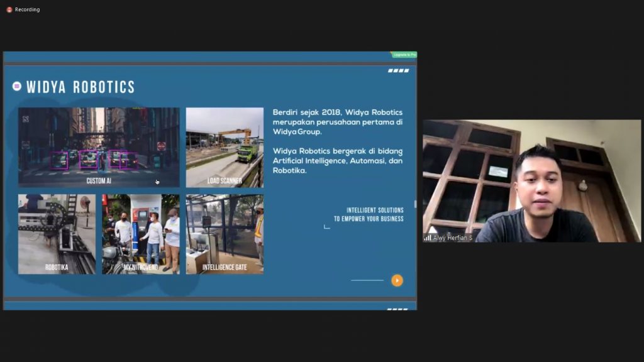Screen dimensions: 644x362
Task: Click the 'Intelligent Solutions' tagline text
Action: [375, 210]
